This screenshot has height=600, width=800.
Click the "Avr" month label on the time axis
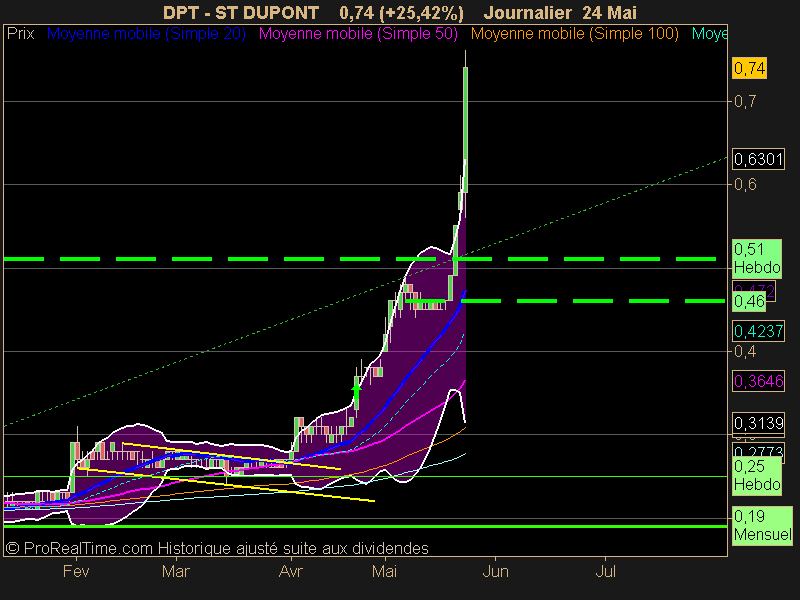point(291,571)
